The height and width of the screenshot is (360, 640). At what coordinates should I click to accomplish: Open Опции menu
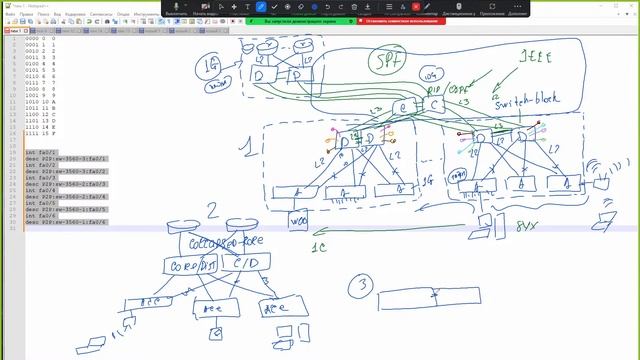click(123, 14)
